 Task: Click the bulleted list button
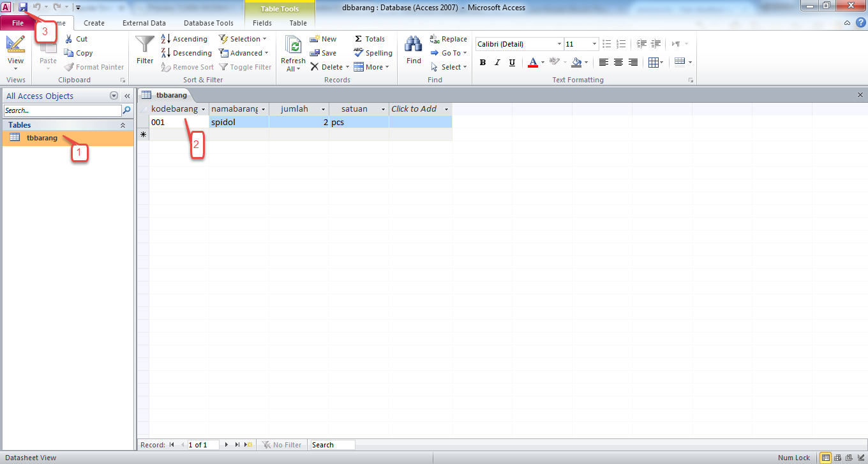pyautogui.click(x=607, y=44)
